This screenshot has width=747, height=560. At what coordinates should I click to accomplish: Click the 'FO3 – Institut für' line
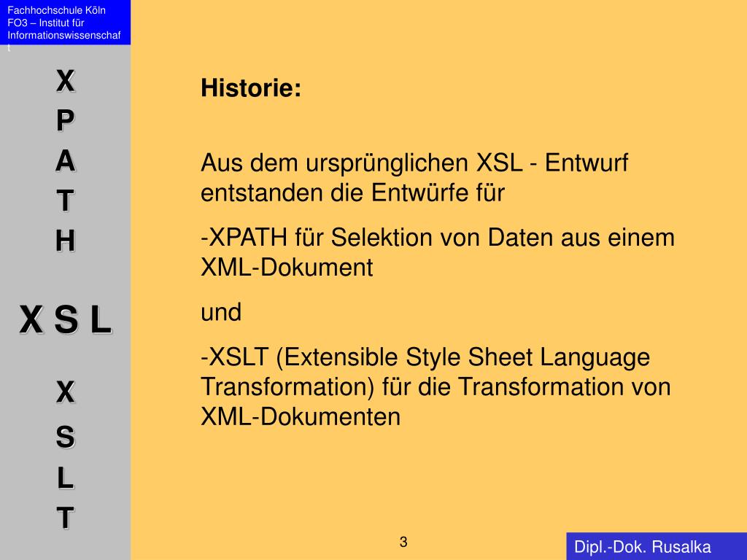46,23
